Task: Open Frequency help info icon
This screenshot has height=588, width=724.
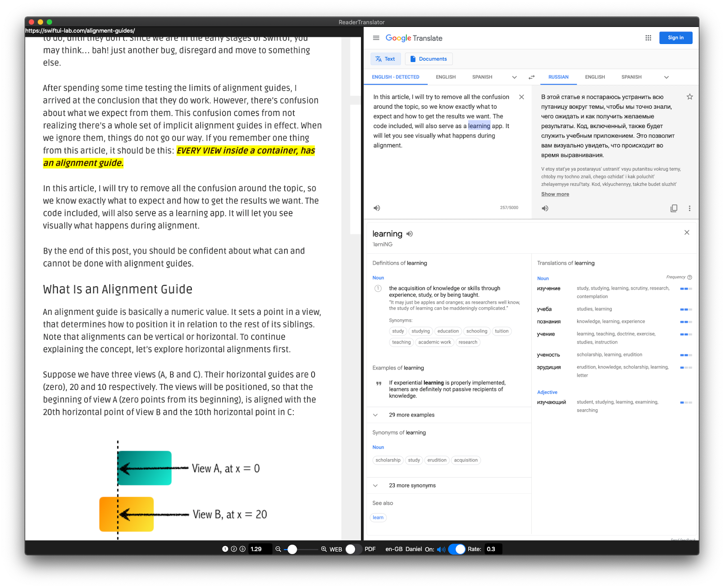Action: click(689, 277)
